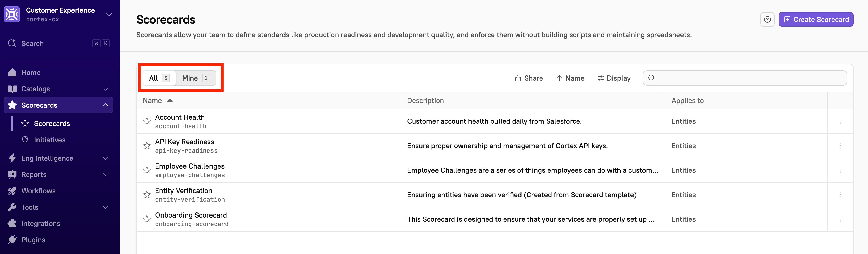Open the Display settings button

coord(614,78)
